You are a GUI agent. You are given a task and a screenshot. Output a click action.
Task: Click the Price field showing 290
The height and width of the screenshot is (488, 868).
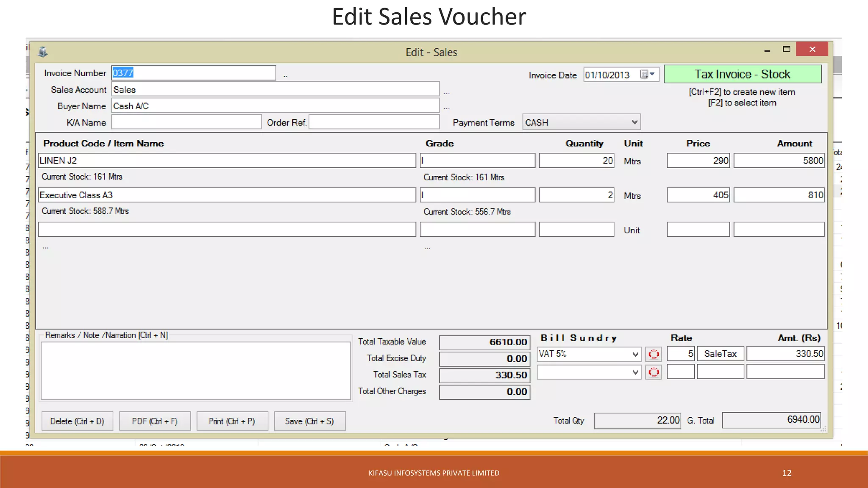point(698,161)
